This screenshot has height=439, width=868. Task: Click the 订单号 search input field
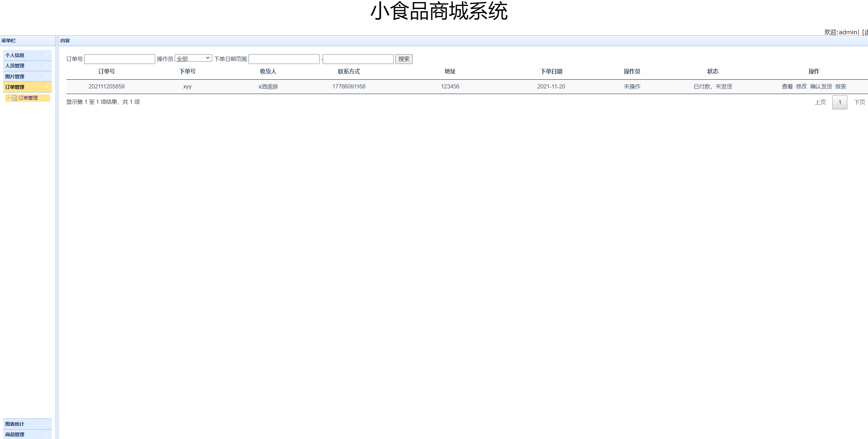pyautogui.click(x=120, y=59)
